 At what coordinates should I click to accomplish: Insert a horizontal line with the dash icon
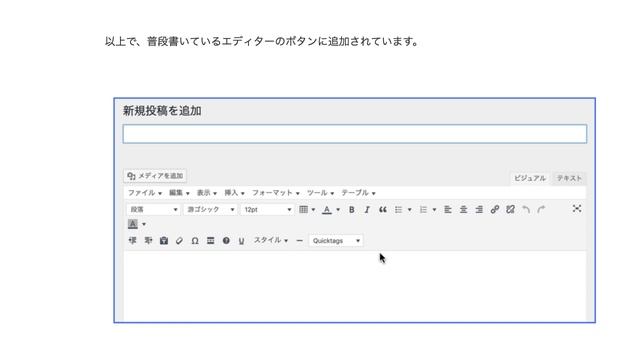[300, 241]
